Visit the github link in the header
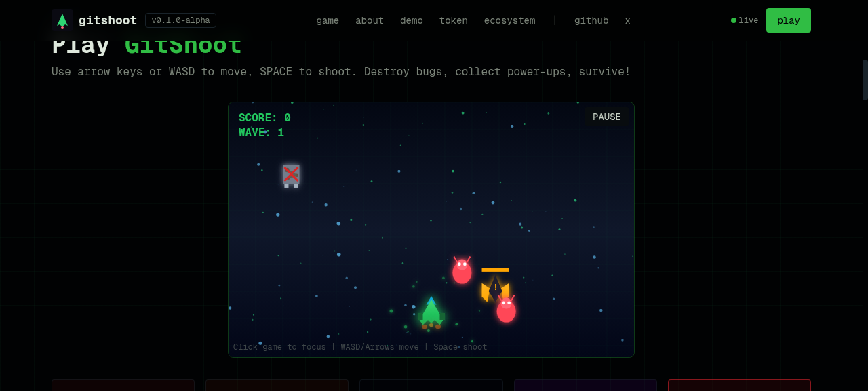This screenshot has height=391, width=868. 591,20
